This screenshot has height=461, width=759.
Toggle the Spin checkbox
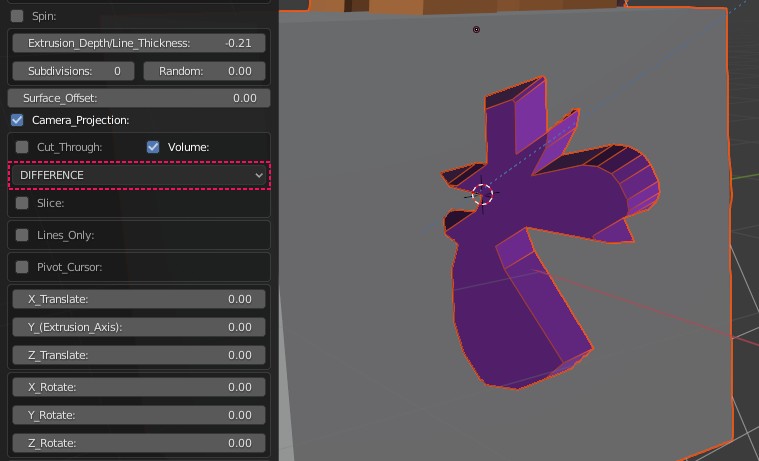17,17
